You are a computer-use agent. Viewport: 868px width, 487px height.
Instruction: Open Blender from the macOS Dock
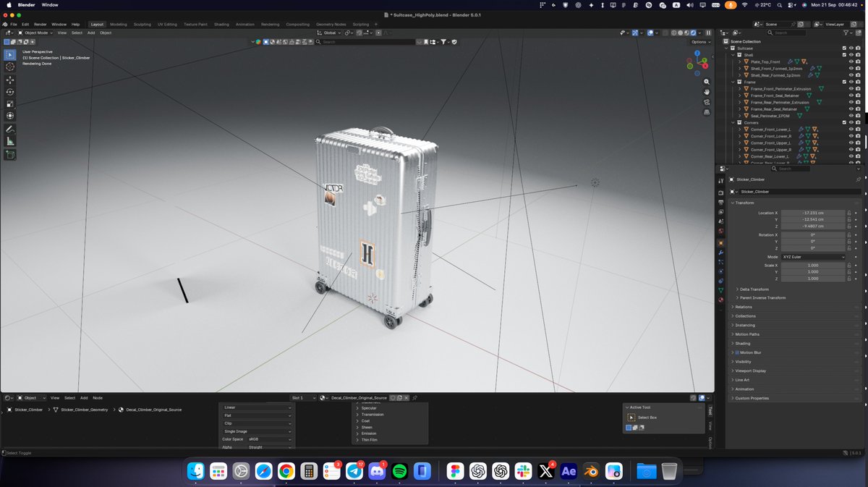(591, 471)
